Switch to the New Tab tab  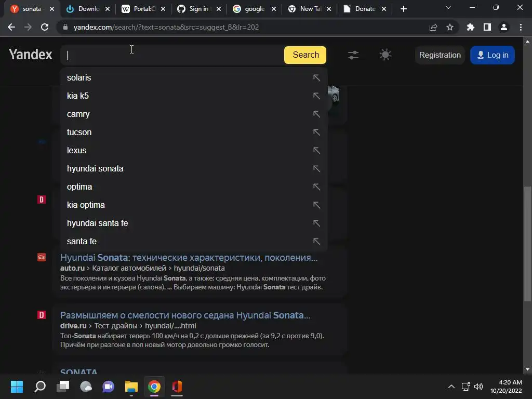pos(310,9)
